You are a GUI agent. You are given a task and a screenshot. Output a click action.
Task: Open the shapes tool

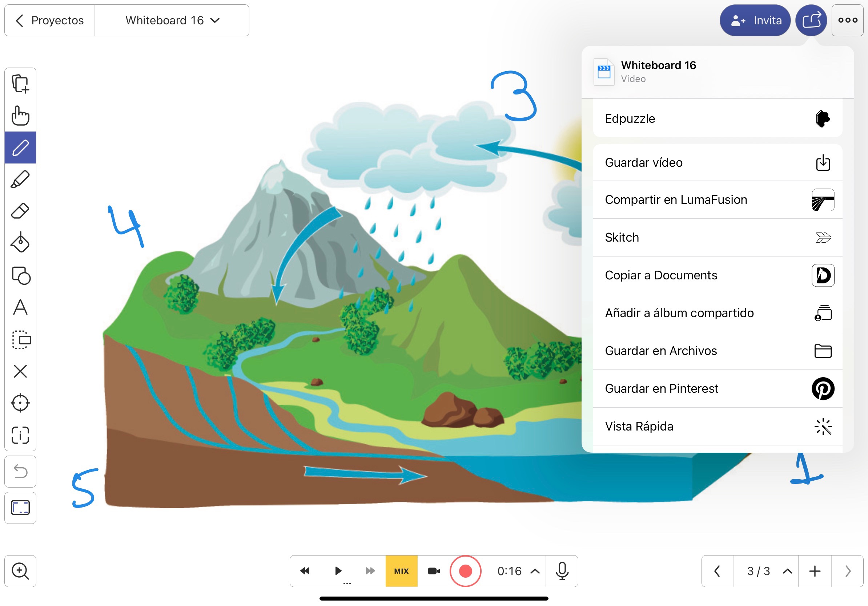click(x=20, y=275)
